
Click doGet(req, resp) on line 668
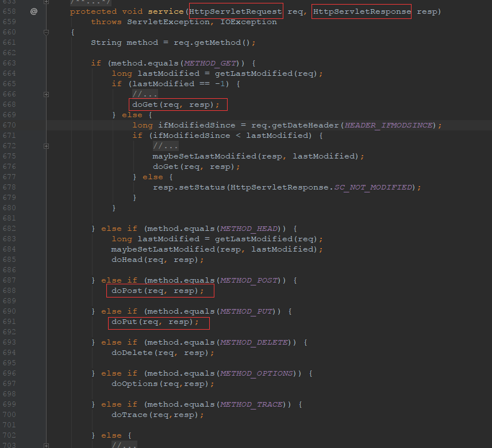tap(173, 105)
